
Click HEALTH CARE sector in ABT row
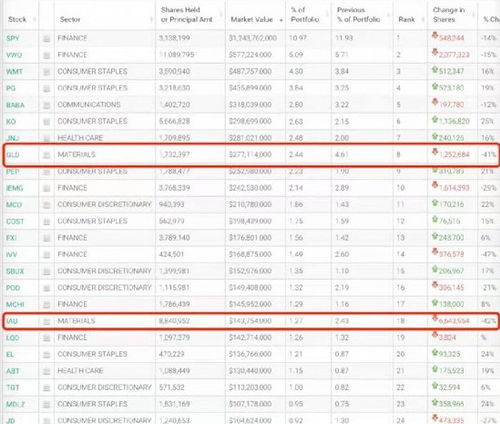tap(80, 371)
